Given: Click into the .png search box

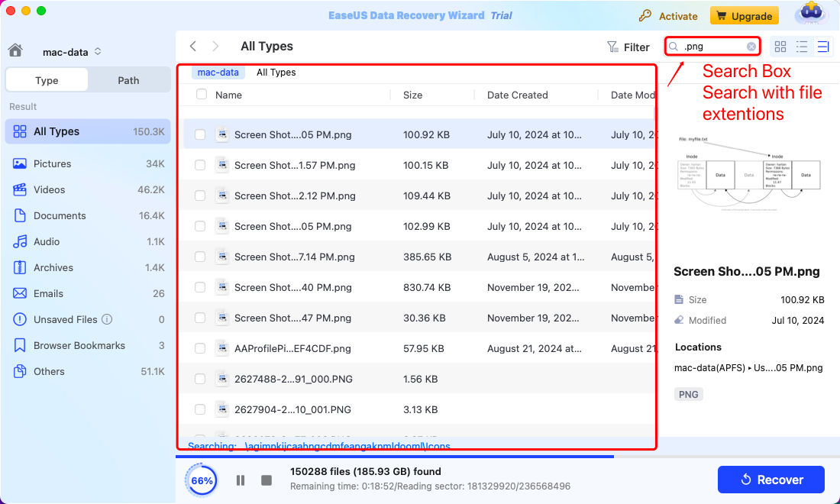Looking at the screenshot, I should click(x=714, y=47).
